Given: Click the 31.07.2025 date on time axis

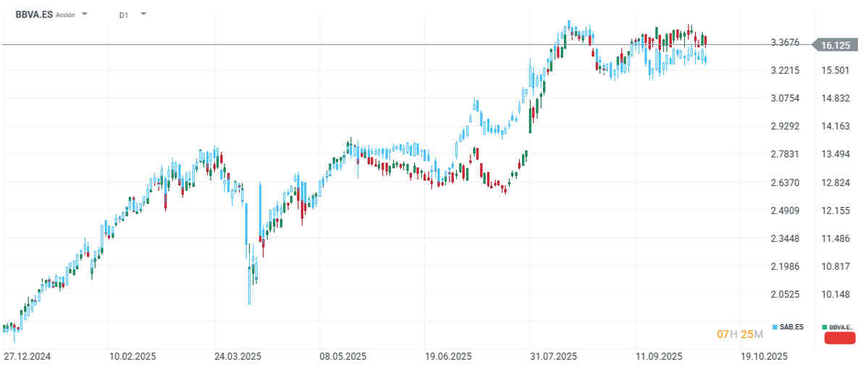Looking at the screenshot, I should [x=553, y=357].
